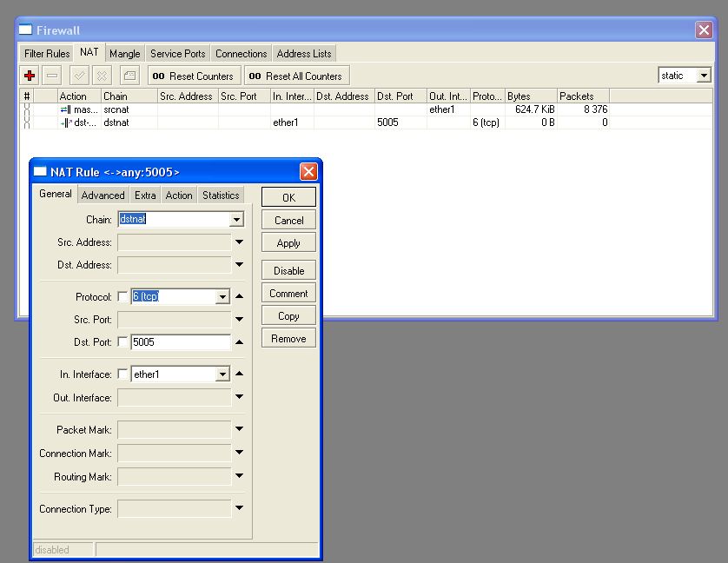The height and width of the screenshot is (563, 728).
Task: Open the Action tab in NAT Rule
Action: pos(179,195)
